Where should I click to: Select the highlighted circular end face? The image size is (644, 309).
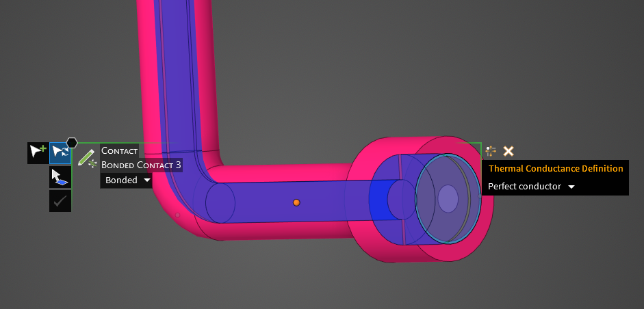[x=448, y=199]
